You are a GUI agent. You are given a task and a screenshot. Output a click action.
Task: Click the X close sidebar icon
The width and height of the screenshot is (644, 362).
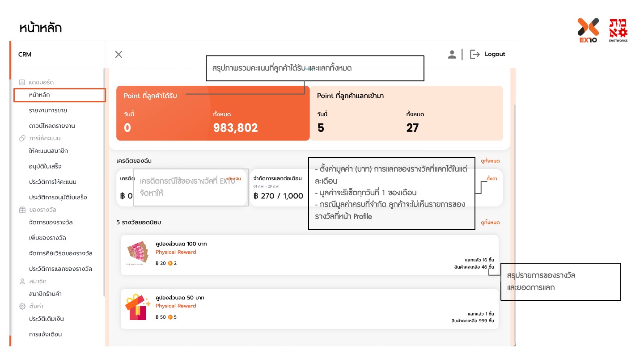(x=119, y=55)
